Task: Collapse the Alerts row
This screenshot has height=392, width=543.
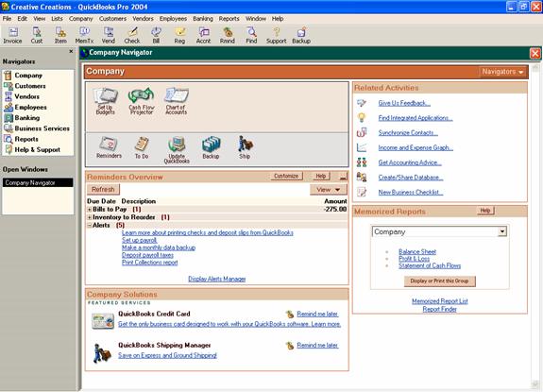Action: tap(90, 226)
